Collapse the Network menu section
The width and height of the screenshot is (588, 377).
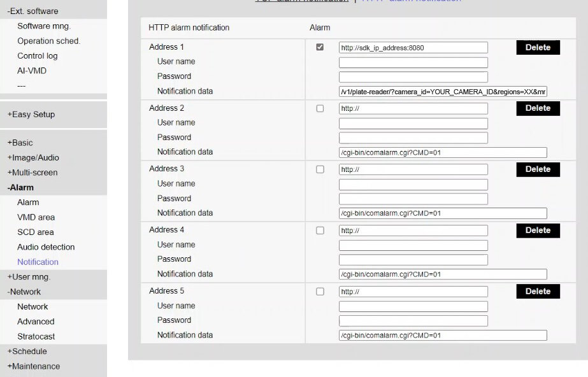coord(24,292)
